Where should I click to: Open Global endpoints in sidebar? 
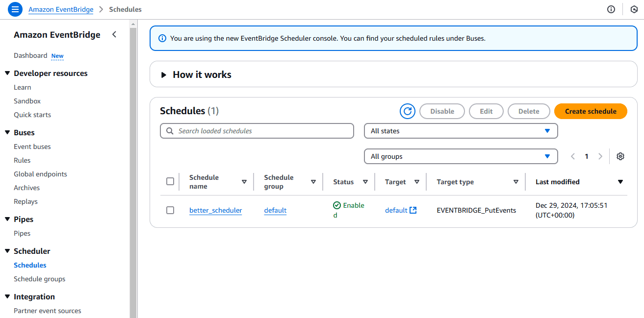(x=40, y=174)
